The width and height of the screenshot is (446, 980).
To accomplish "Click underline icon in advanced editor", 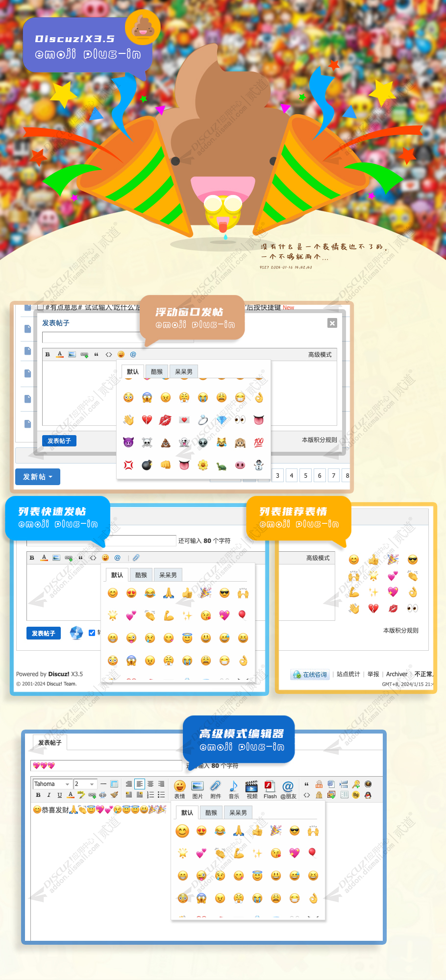I will [x=60, y=795].
